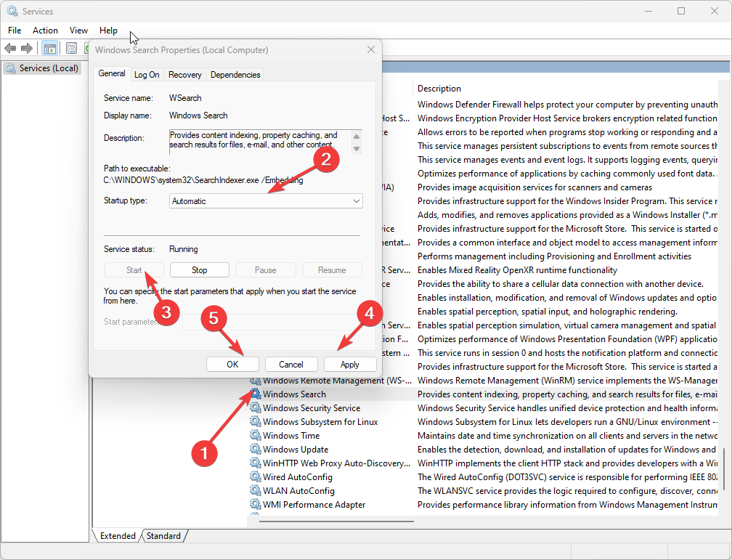The height and width of the screenshot is (560, 732).
Task: Click gear icon next to Windows Time
Action: (x=255, y=435)
